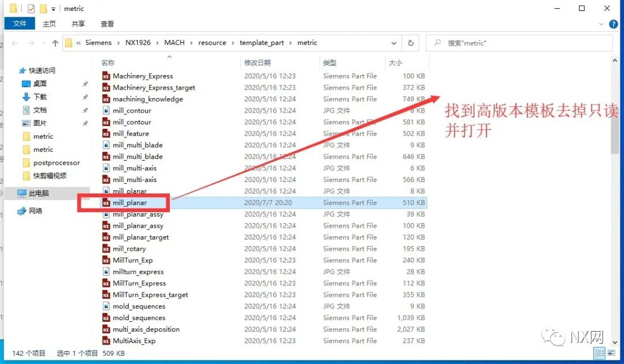Select the MillTurn_Express 112 KB file name
The width and height of the screenshot is (624, 364).
tap(139, 284)
